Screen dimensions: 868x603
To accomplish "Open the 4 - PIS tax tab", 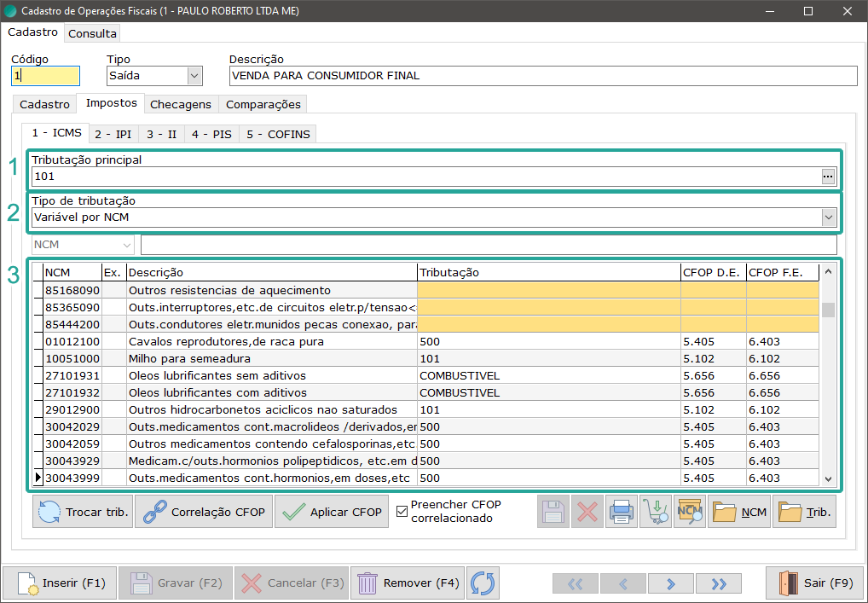I will pos(211,134).
